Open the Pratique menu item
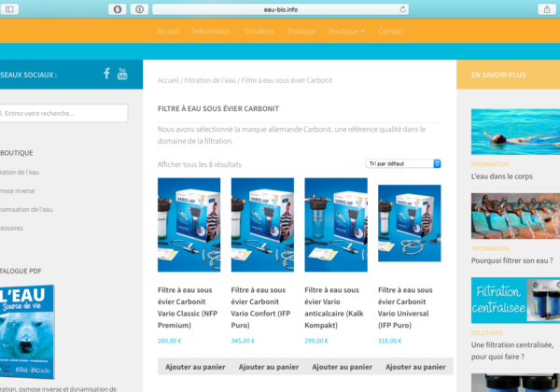 pos(301,31)
